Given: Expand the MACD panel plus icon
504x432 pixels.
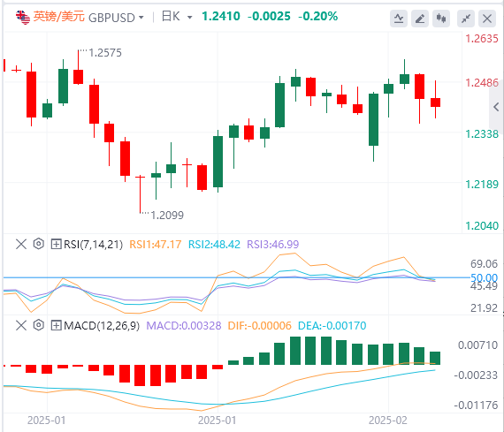Looking at the screenshot, I should [57, 326].
